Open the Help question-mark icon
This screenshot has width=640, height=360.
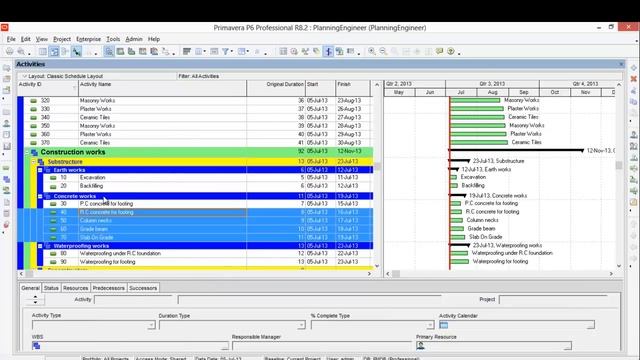coord(451,51)
